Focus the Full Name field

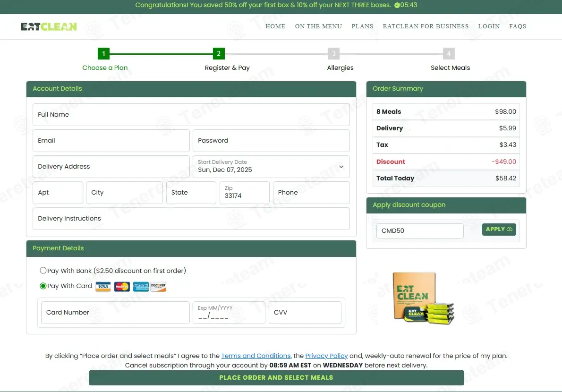(191, 115)
